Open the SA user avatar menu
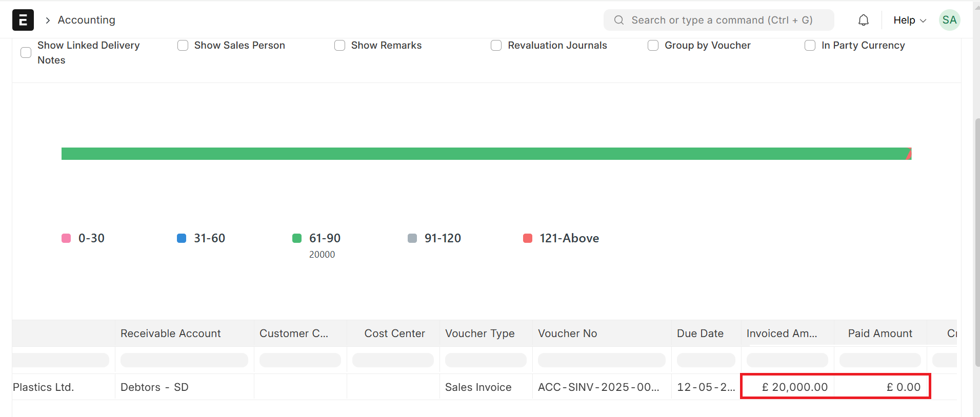 949,20
